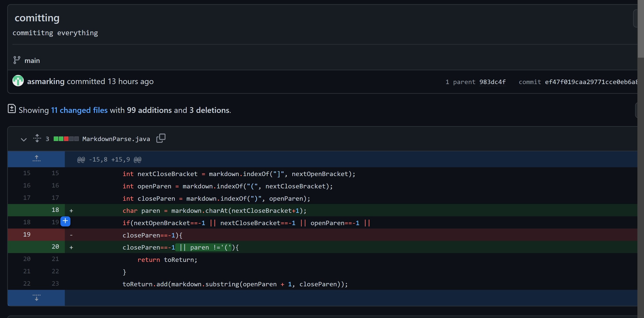Click the commit description commititng everything
644x318 pixels.
(55, 33)
